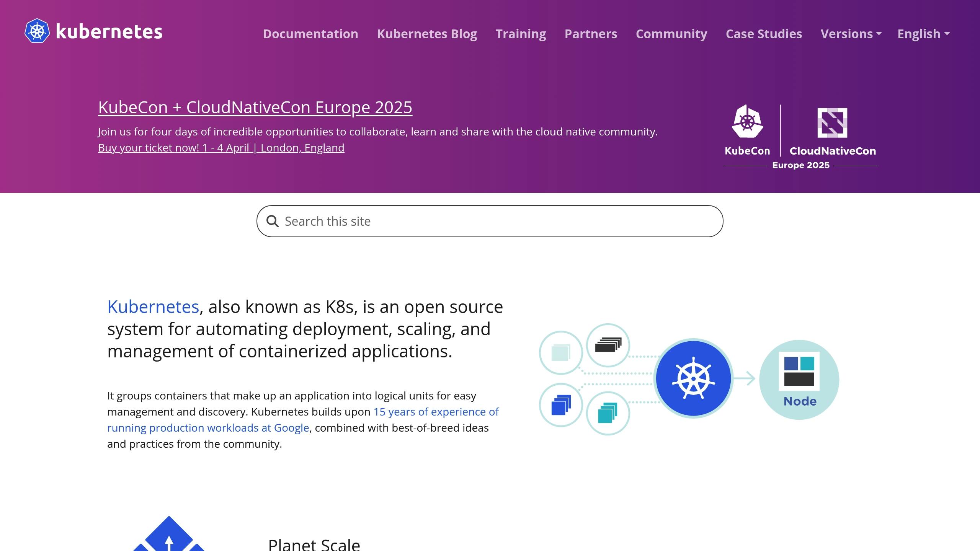The height and width of the screenshot is (551, 980).
Task: Select the Community menu item
Action: [x=671, y=34]
